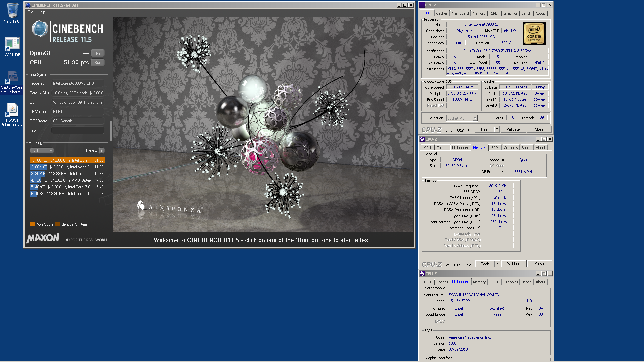Viewport: 644px width, 362px height.
Task: Switch to Graphics tab in Mainboard CPU-Z window
Action: [x=511, y=282]
